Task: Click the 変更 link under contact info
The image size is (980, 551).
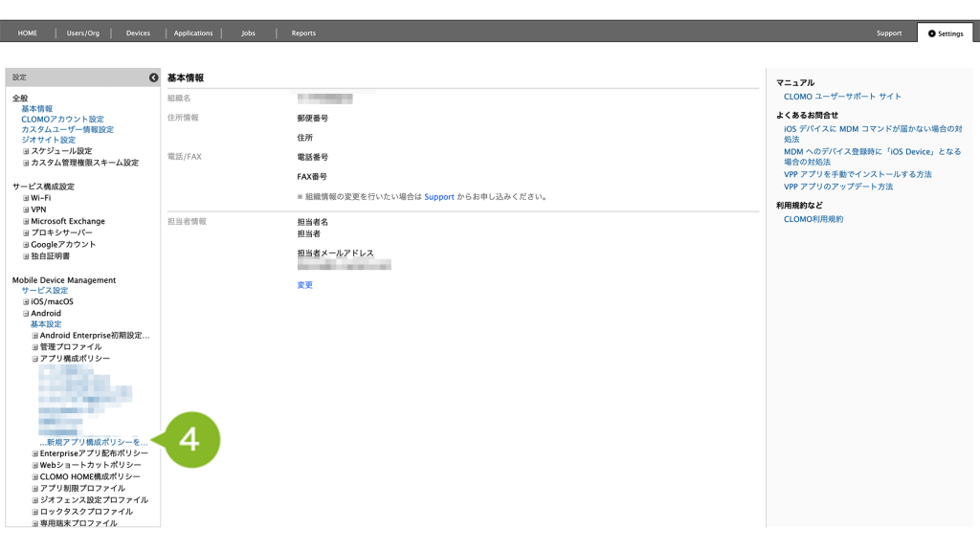Action: (x=304, y=285)
